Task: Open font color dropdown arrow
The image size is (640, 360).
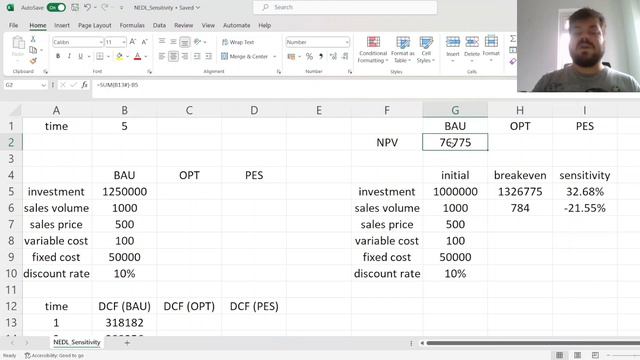Action: [146, 56]
